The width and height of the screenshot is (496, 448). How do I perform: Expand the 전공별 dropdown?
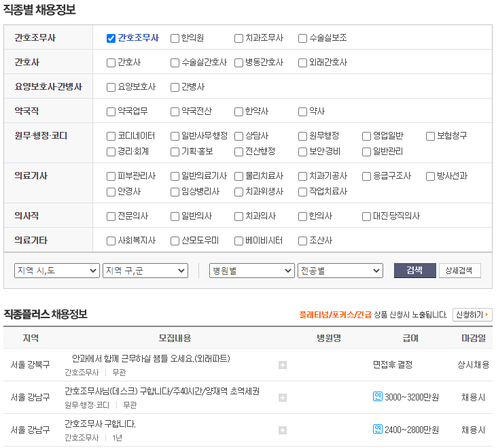click(x=340, y=271)
